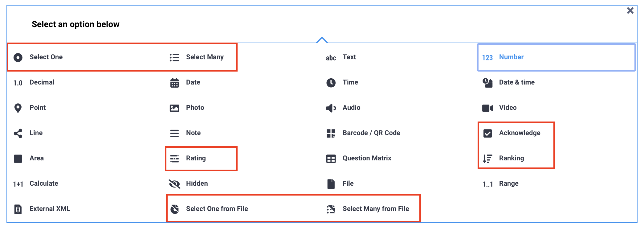644x227 pixels.
Task: Click the Acknowledge checkbox icon
Action: click(x=488, y=133)
